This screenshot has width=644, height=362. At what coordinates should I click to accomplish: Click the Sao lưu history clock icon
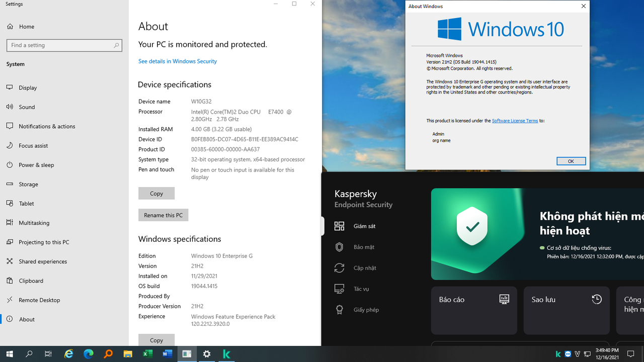[x=597, y=299]
